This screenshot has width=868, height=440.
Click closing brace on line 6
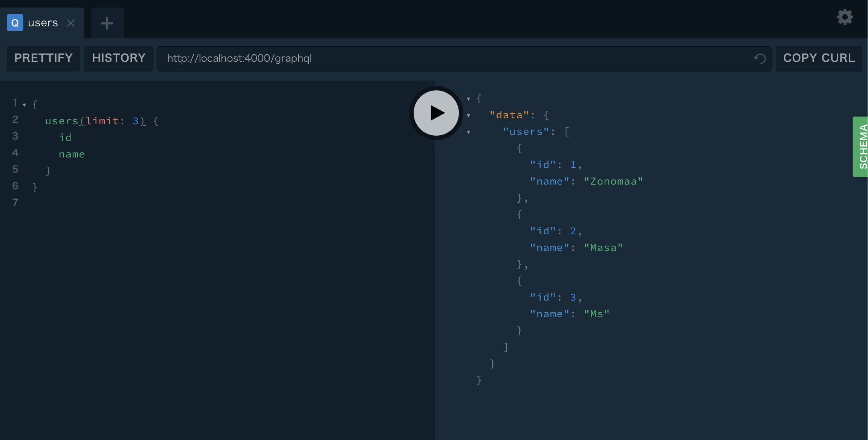35,187
